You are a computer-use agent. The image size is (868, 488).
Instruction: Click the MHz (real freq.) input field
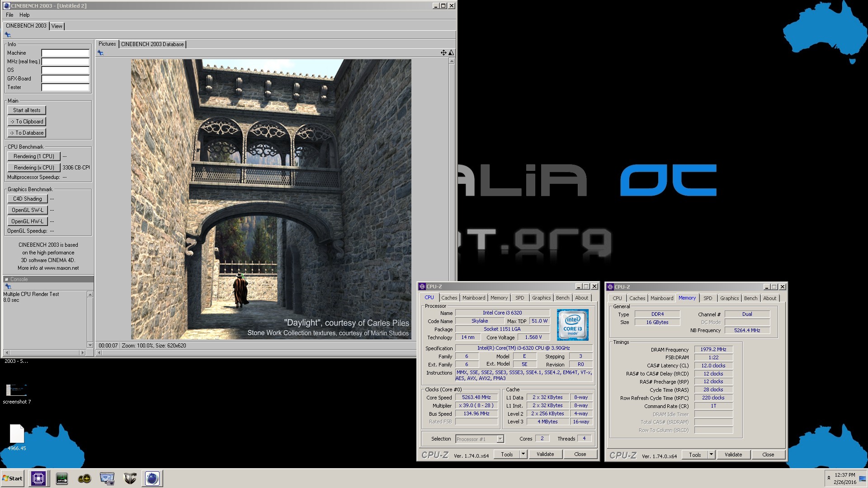point(66,61)
